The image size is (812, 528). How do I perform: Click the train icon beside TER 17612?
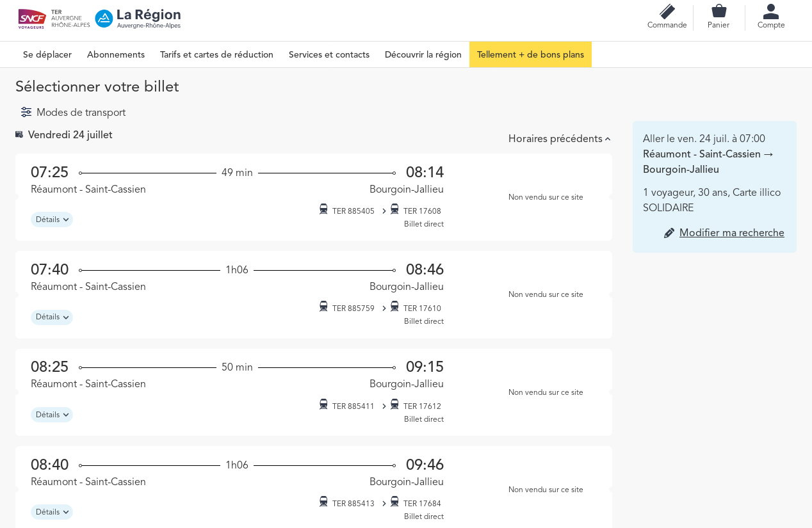pyautogui.click(x=394, y=404)
